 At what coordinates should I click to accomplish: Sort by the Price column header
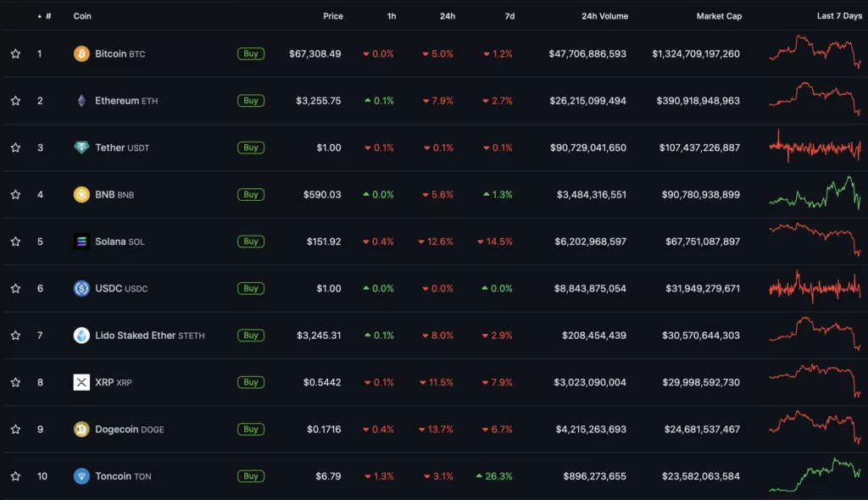[x=332, y=16]
